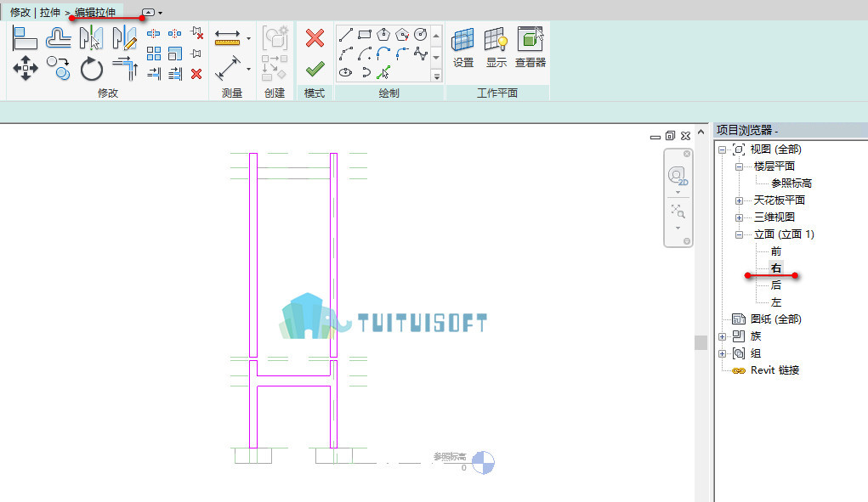The image size is (868, 502).
Task: Click the 修改 | 拉伸 ribbon tab
Action: pos(36,12)
